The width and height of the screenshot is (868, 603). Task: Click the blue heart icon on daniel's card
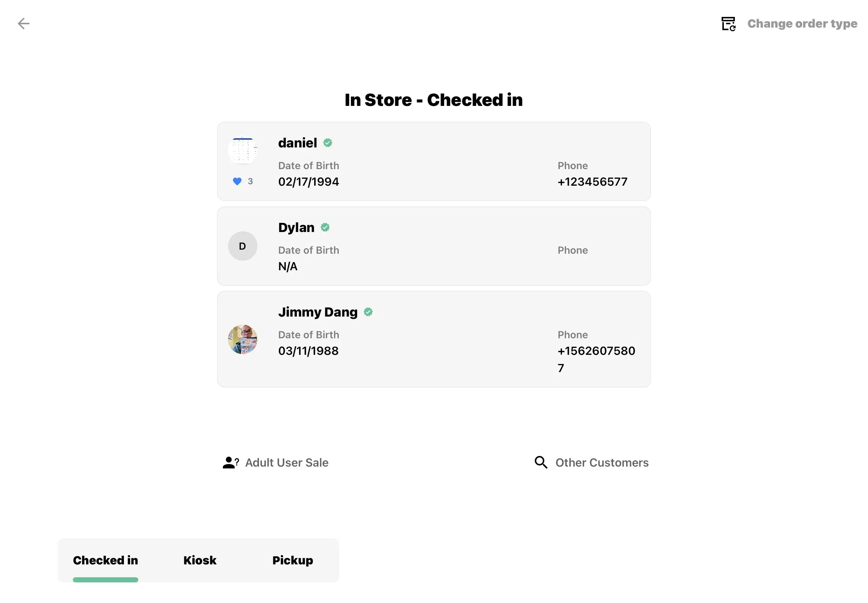pyautogui.click(x=237, y=181)
